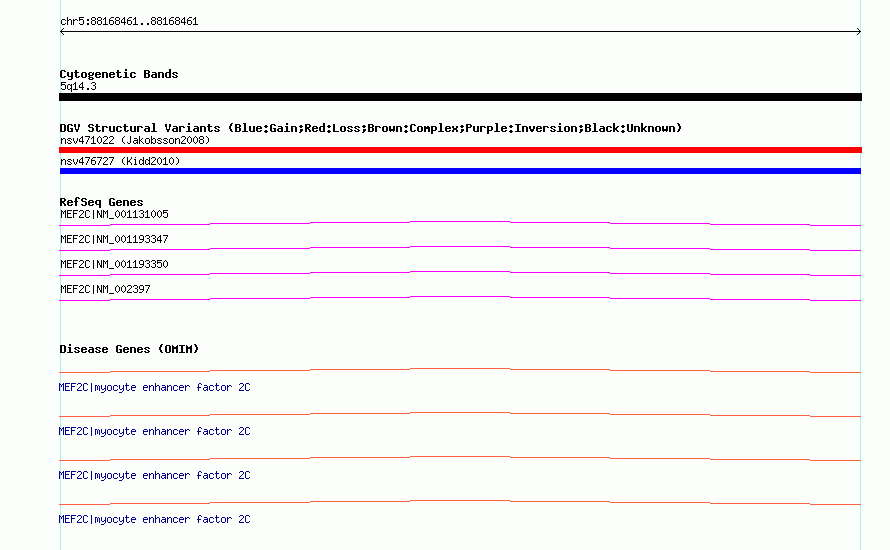Select the nsv471022 (Jakobsson2008) variant label
This screenshot has height=550, width=890.
[135, 140]
